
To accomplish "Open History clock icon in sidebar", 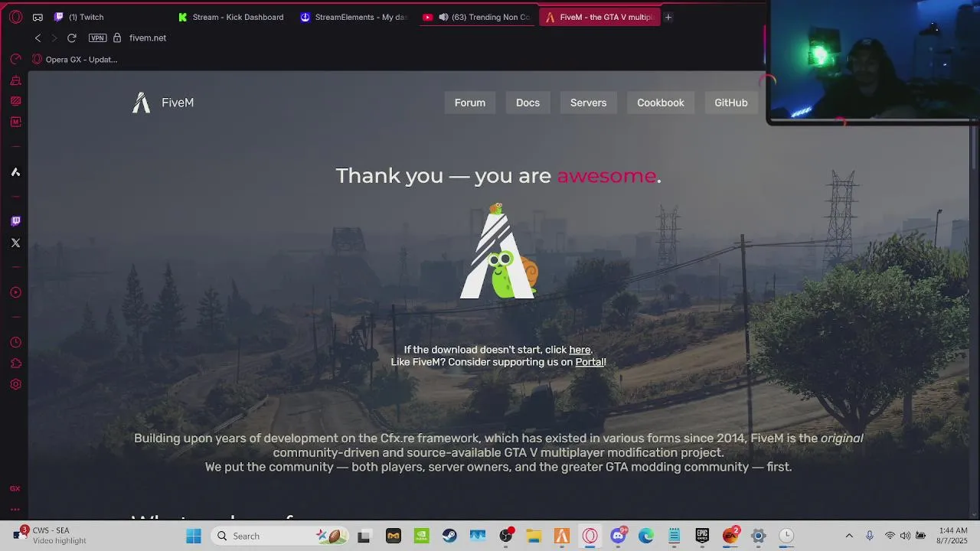I will click(15, 342).
